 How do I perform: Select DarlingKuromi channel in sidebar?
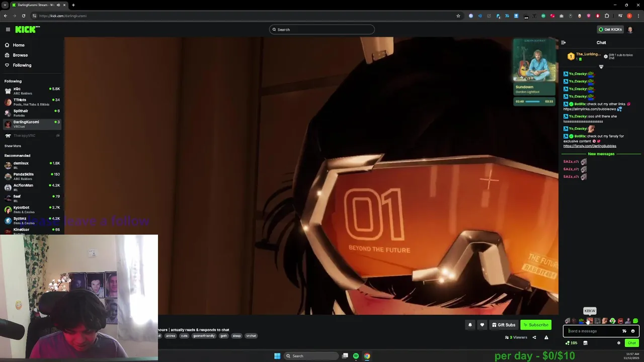32,124
